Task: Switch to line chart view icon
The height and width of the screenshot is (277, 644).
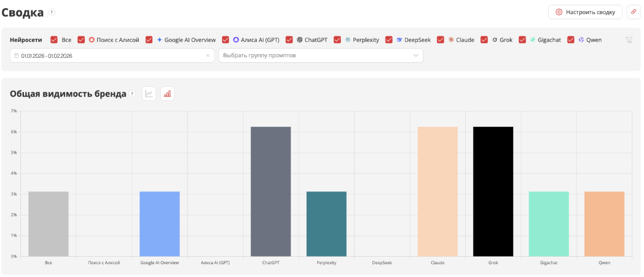Action: point(149,94)
